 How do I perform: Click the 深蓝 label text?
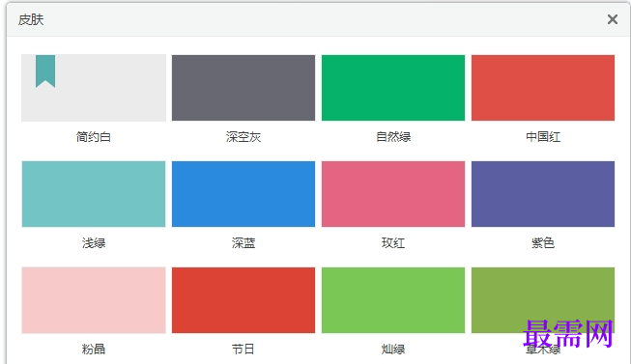(244, 243)
